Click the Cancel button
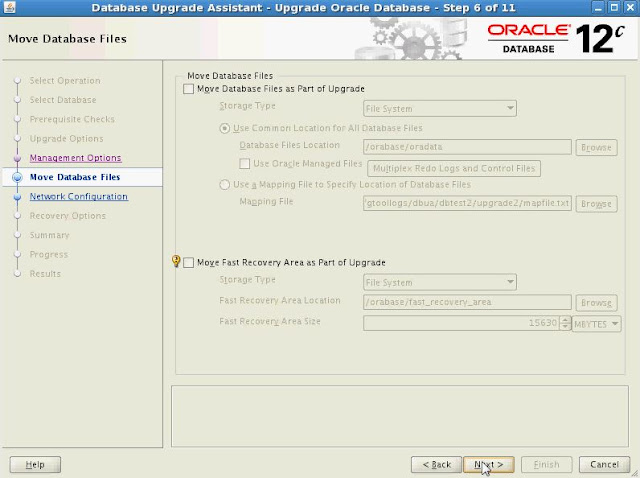The image size is (640, 478). (604, 465)
